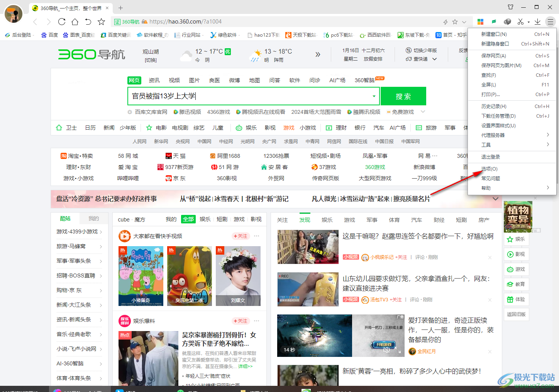Switch to the 视频 search tab

coord(174,80)
